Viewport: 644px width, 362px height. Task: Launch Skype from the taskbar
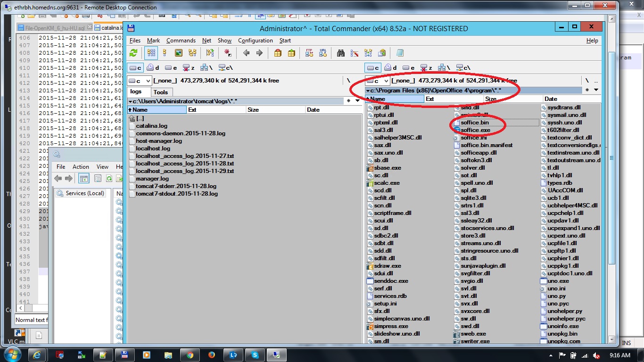tap(256, 354)
